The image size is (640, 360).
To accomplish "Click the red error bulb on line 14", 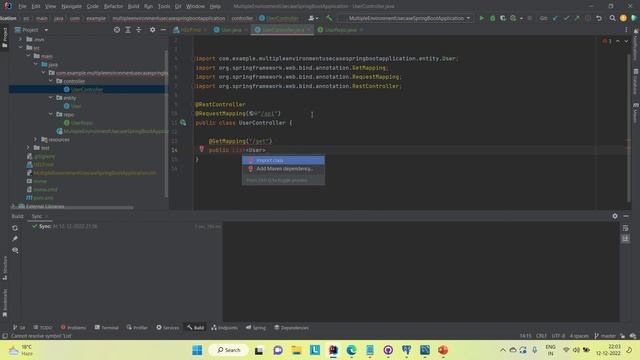I will tap(201, 149).
